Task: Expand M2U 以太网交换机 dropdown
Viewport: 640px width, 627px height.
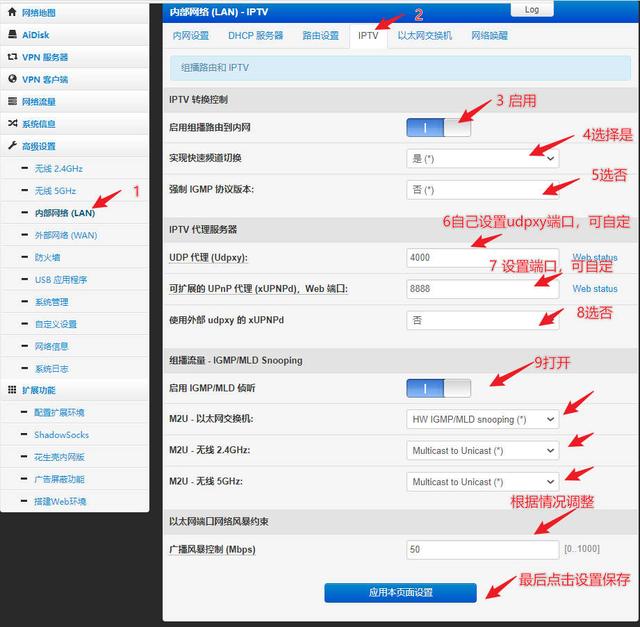Action: 483,420
